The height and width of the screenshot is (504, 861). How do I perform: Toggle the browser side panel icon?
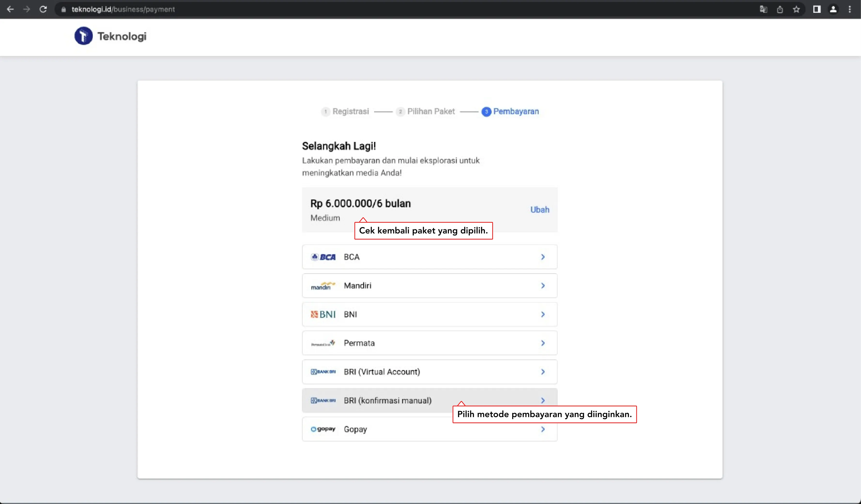coord(817,9)
